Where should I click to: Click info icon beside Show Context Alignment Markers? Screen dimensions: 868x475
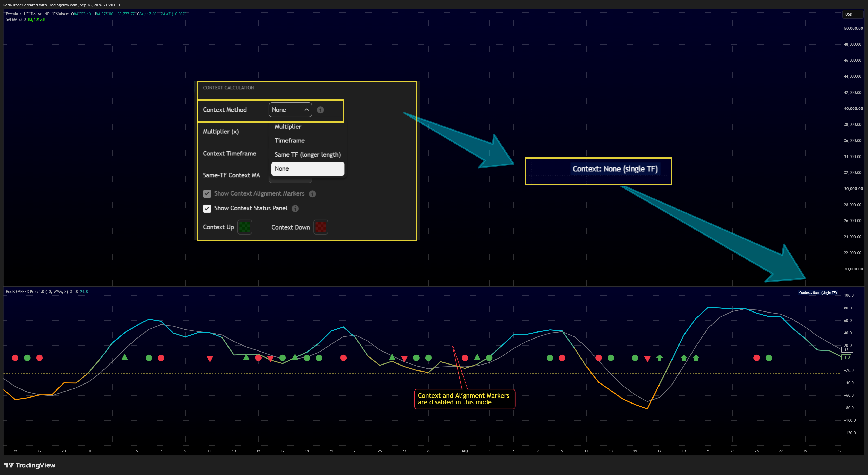[x=312, y=194]
